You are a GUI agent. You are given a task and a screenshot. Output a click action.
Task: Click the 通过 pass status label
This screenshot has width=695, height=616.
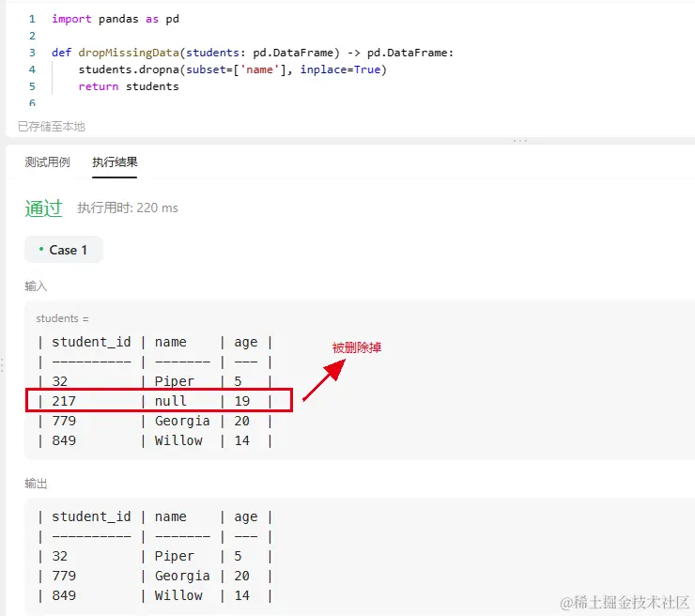(x=43, y=208)
